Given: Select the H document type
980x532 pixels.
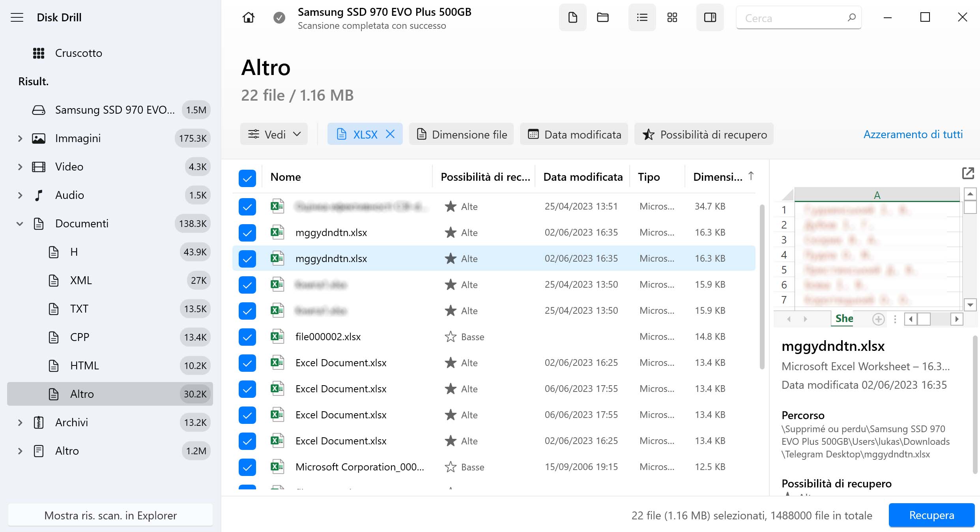Looking at the screenshot, I should [110, 252].
